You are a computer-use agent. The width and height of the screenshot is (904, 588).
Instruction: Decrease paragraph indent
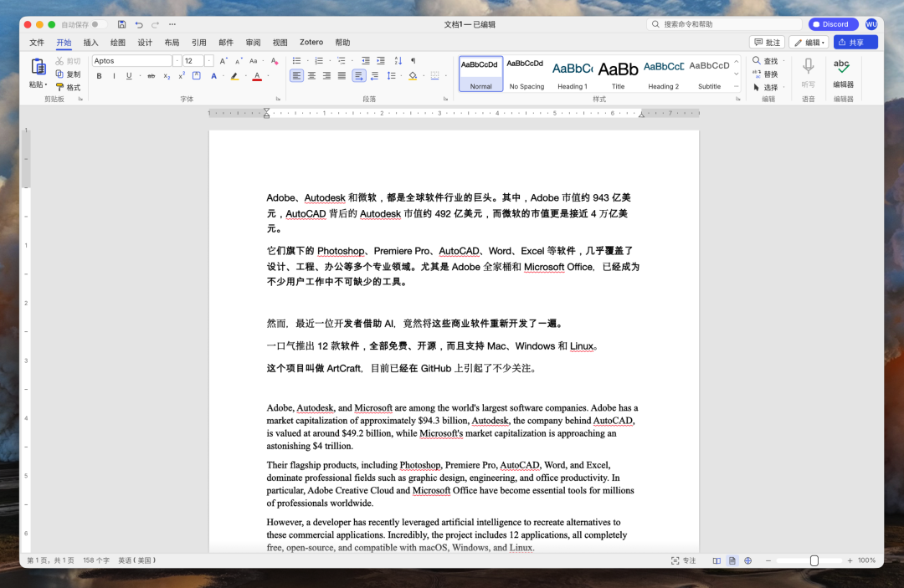tap(366, 61)
